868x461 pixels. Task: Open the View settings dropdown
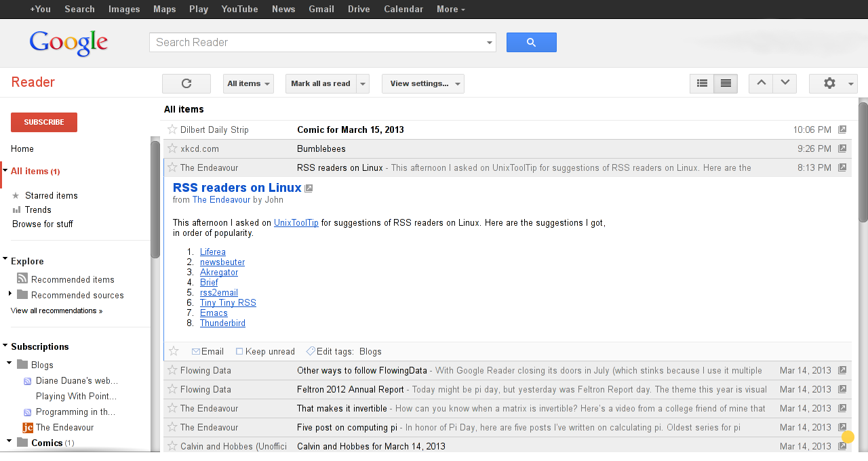pyautogui.click(x=423, y=83)
